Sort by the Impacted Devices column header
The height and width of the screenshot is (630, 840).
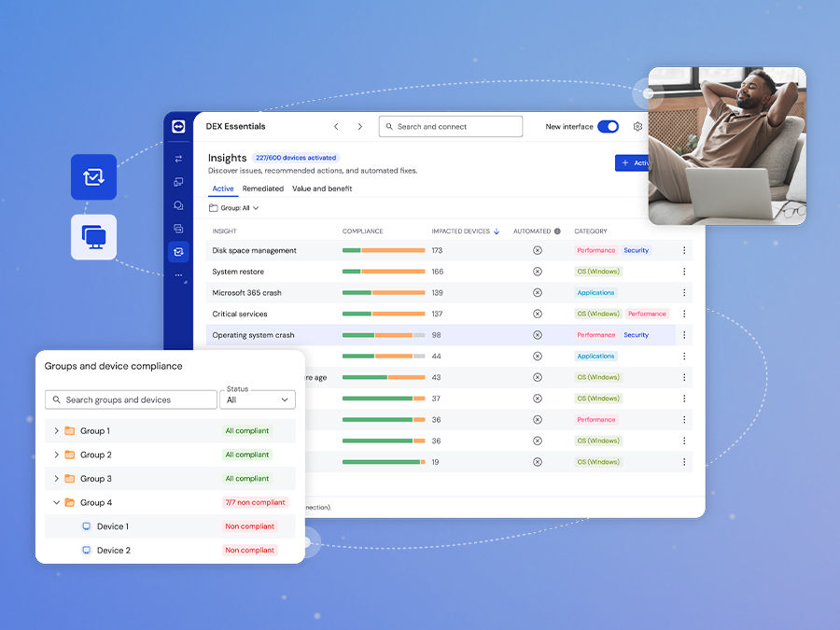[x=465, y=231]
